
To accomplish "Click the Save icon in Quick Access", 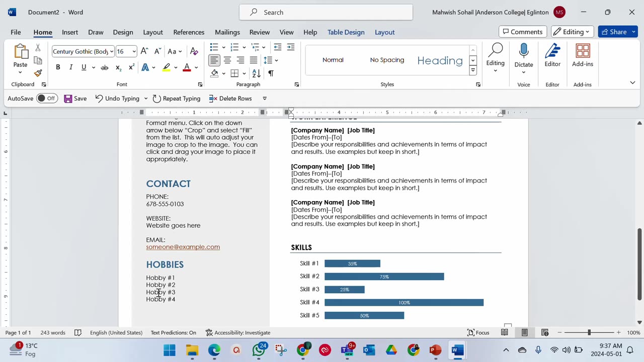I will 75,99.
